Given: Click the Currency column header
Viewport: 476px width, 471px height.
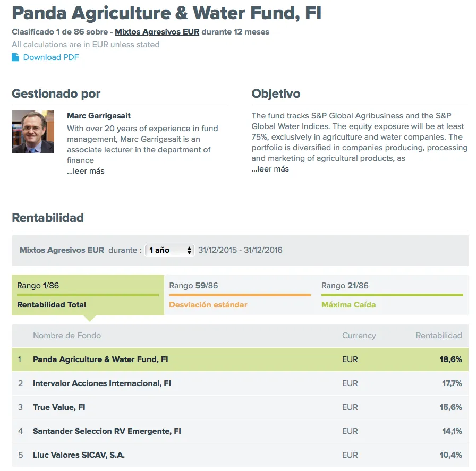Looking at the screenshot, I should click(x=359, y=336).
